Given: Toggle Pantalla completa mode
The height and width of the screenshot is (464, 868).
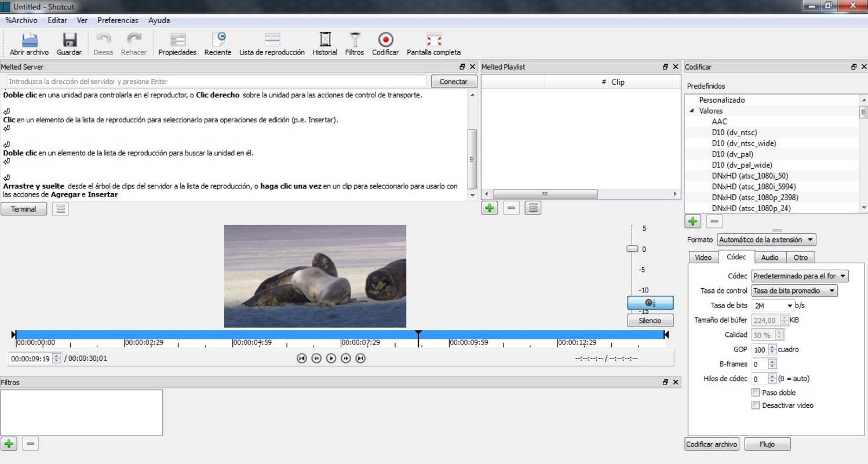Looking at the screenshot, I should (x=433, y=44).
